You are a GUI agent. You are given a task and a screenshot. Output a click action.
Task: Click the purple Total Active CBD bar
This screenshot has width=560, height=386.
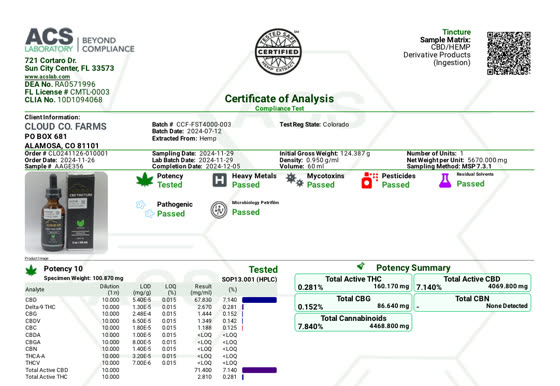tap(259, 370)
